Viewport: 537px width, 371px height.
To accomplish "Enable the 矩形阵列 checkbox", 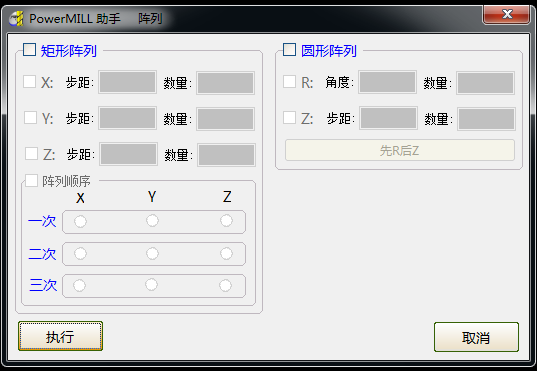I will pyautogui.click(x=29, y=50).
